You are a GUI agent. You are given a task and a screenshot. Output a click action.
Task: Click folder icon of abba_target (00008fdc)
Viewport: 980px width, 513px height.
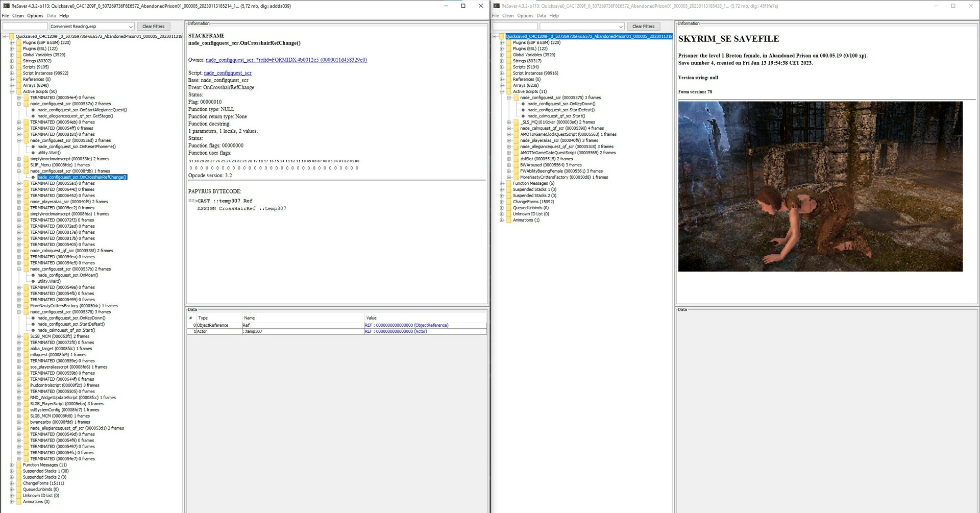coord(26,349)
